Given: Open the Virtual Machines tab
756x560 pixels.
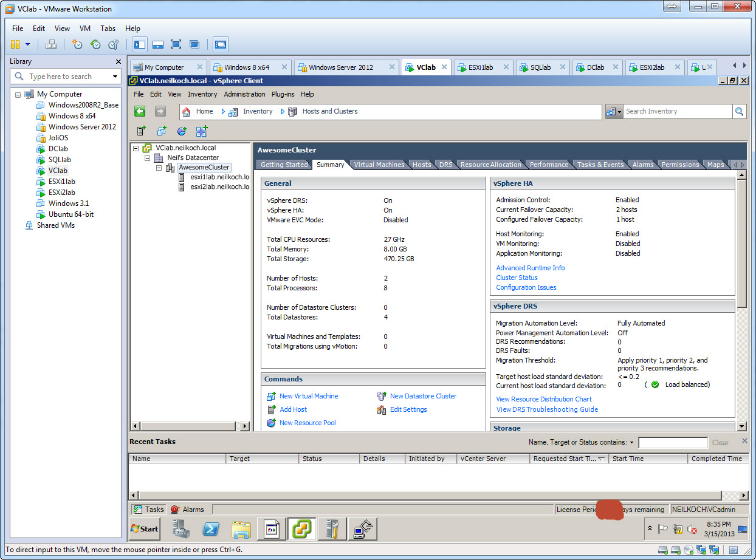Looking at the screenshot, I should (x=379, y=165).
